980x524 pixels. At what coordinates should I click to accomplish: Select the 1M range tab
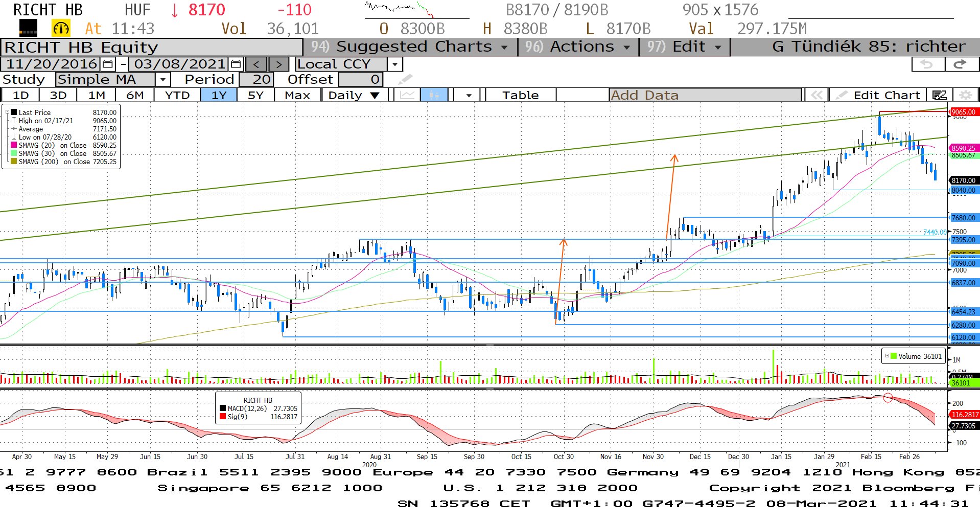(97, 95)
